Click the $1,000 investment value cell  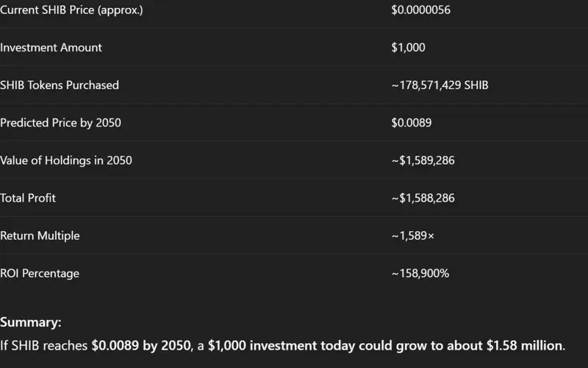[x=409, y=48]
